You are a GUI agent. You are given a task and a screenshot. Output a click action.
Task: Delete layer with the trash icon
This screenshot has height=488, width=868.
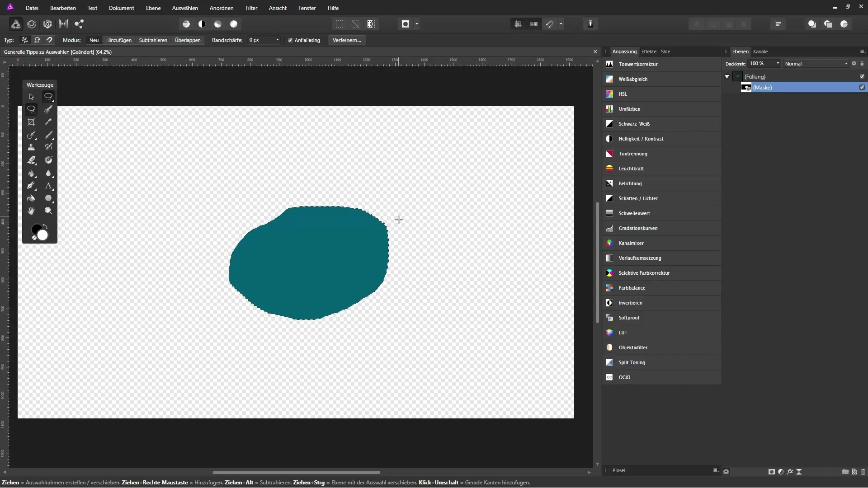[x=863, y=472]
